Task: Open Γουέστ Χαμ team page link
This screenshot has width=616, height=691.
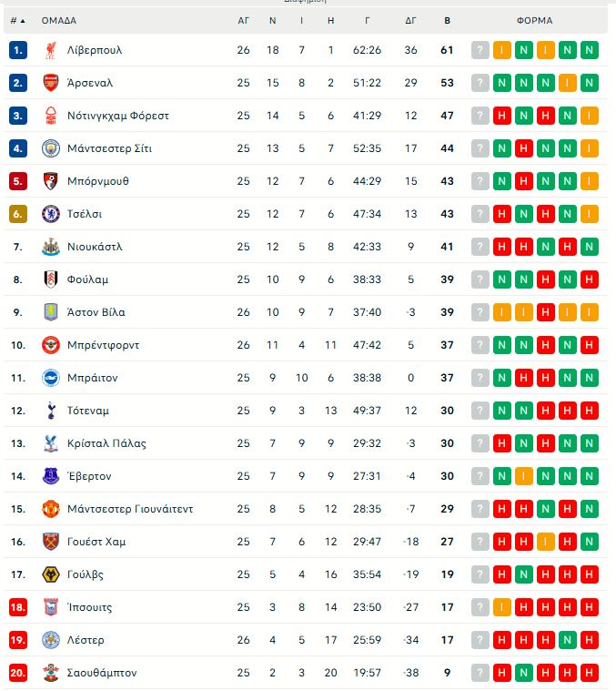Action: click(x=96, y=542)
